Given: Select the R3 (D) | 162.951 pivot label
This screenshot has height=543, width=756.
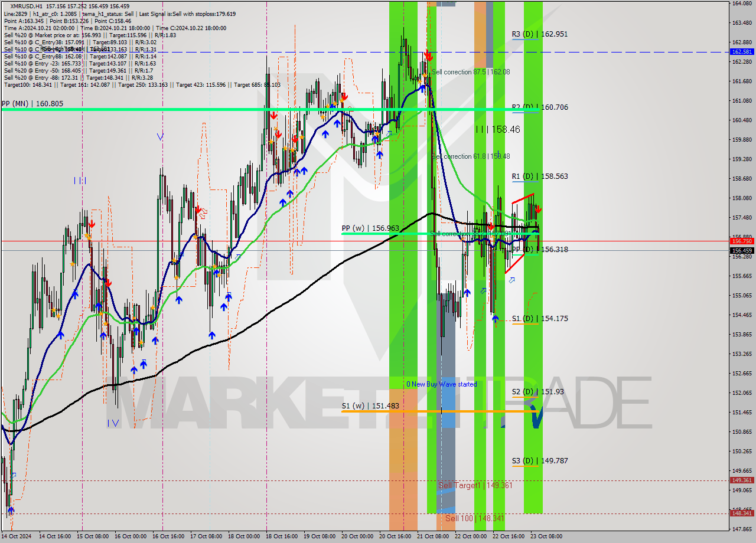Looking at the screenshot, I should click(539, 34).
